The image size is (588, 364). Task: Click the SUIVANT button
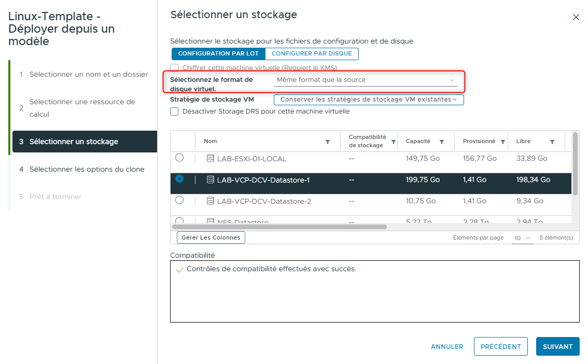[557, 346]
